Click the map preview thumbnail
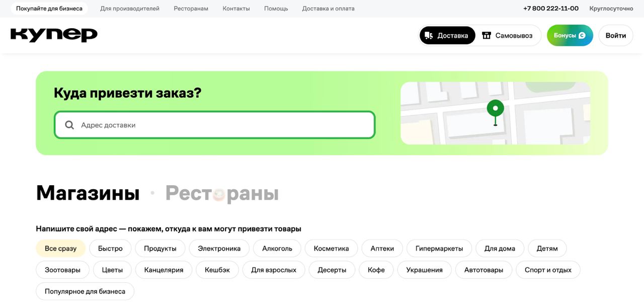 click(496, 113)
